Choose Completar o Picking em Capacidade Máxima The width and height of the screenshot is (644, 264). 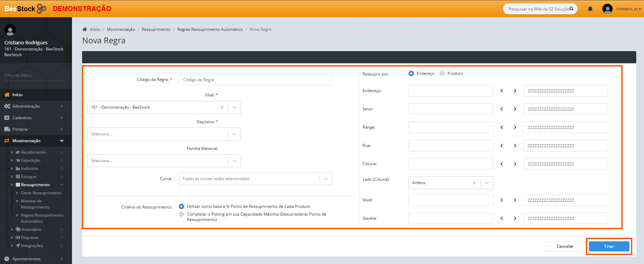(181, 214)
